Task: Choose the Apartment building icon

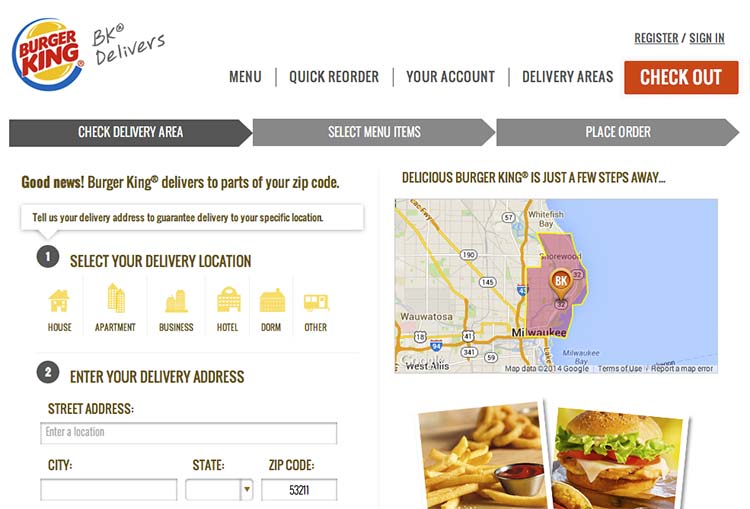Action: (x=116, y=299)
